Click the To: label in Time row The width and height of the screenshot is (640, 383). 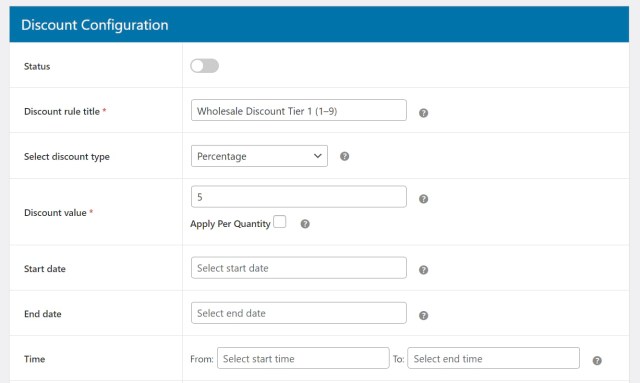point(398,359)
